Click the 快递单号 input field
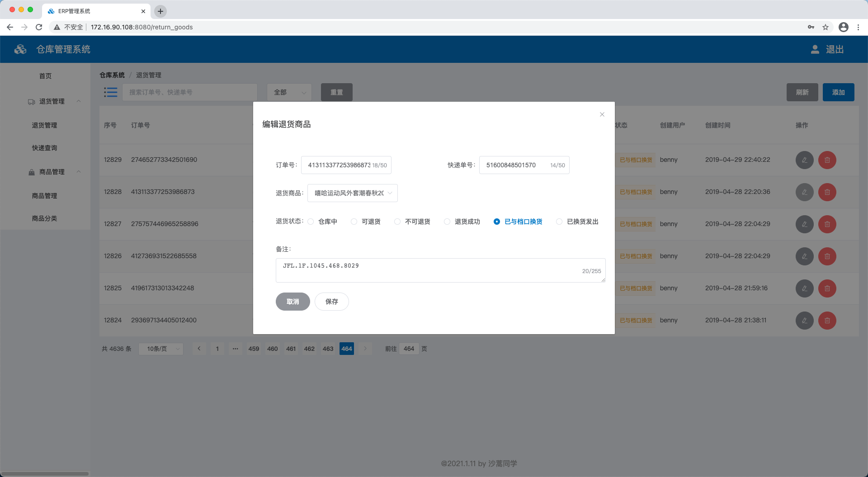Image resolution: width=868 pixels, height=477 pixels. coord(524,165)
